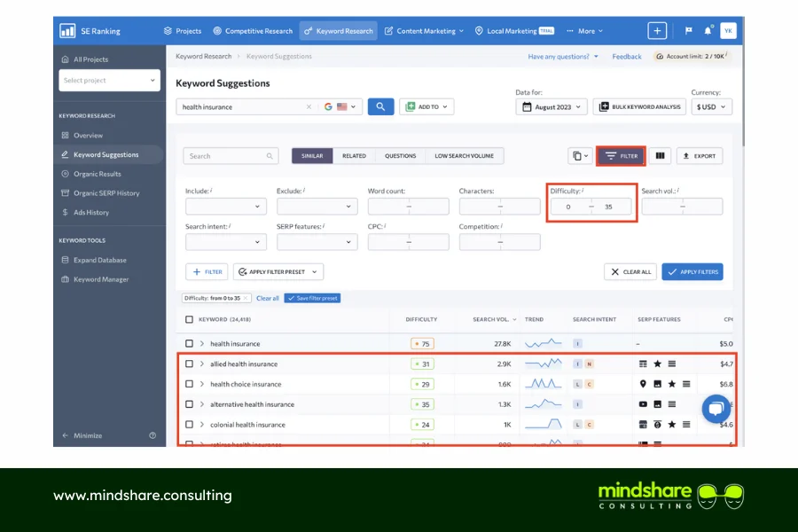Open Organic SERP History in the sidebar
This screenshot has width=798, height=532.
[106, 193]
